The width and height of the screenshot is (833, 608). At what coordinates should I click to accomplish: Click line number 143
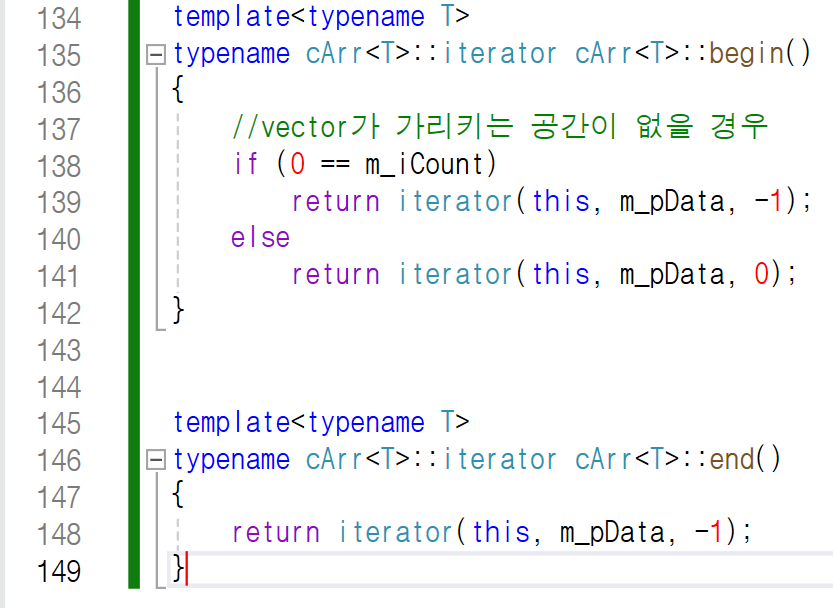coord(59,350)
